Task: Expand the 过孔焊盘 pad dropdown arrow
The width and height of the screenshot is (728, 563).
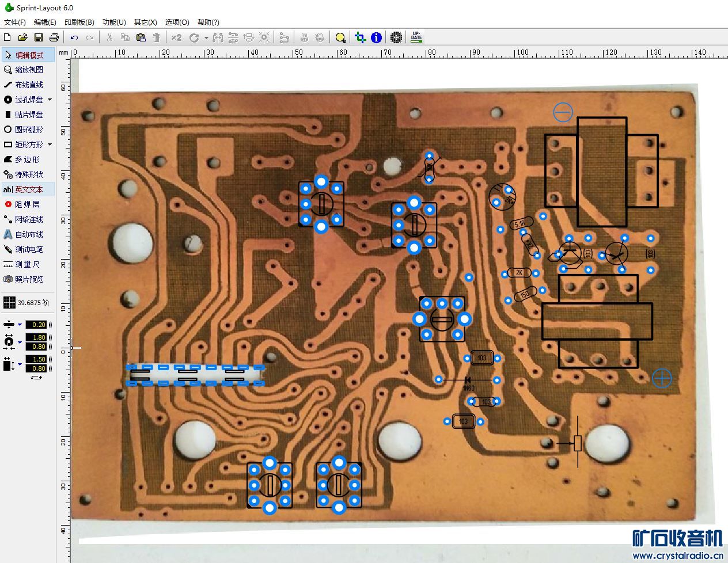Action: [x=50, y=100]
